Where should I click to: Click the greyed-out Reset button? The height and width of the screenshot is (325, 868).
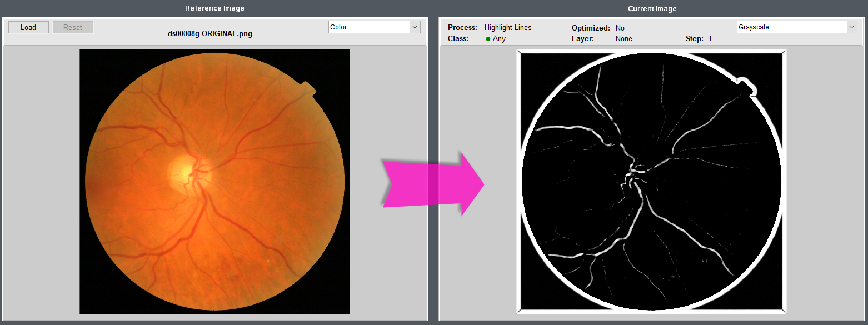pos(73,27)
